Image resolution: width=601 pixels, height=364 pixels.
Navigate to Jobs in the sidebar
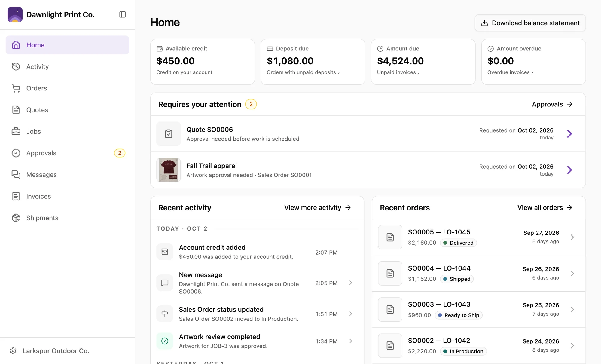[67, 131]
